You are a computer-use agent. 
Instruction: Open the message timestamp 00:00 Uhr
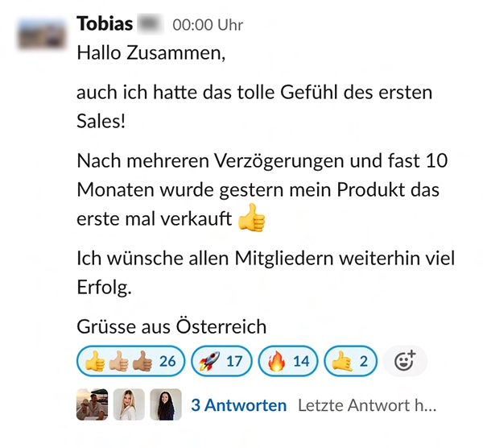tap(208, 25)
